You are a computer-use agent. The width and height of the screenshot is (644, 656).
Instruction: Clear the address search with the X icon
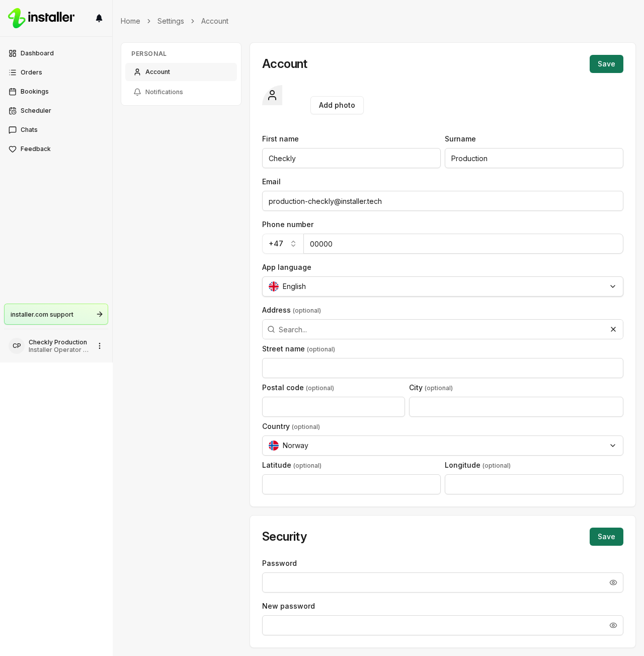pyautogui.click(x=613, y=329)
